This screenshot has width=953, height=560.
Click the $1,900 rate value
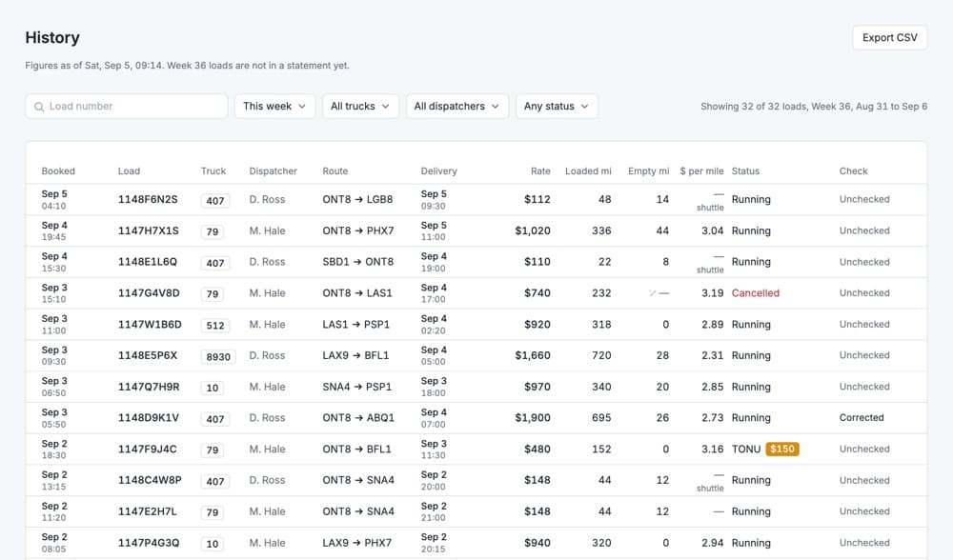tap(533, 418)
